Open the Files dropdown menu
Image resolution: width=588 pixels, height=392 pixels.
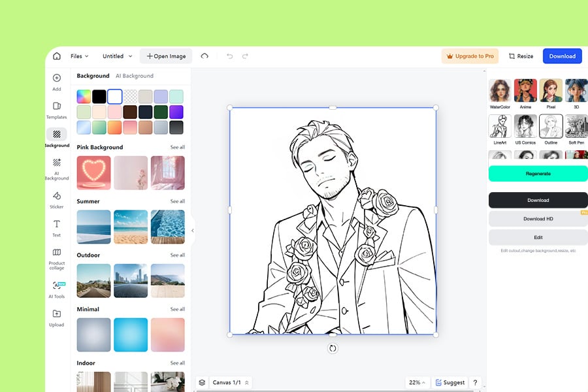(x=80, y=56)
